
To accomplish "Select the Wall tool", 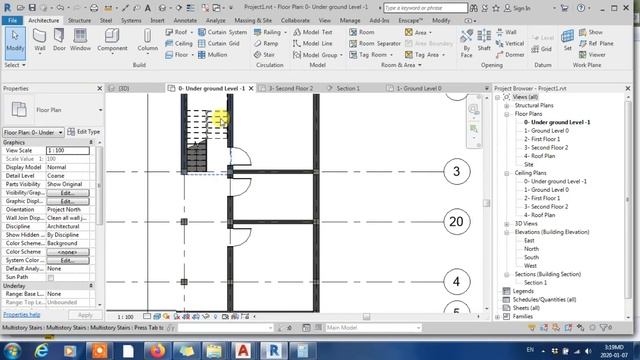I will pos(40,40).
